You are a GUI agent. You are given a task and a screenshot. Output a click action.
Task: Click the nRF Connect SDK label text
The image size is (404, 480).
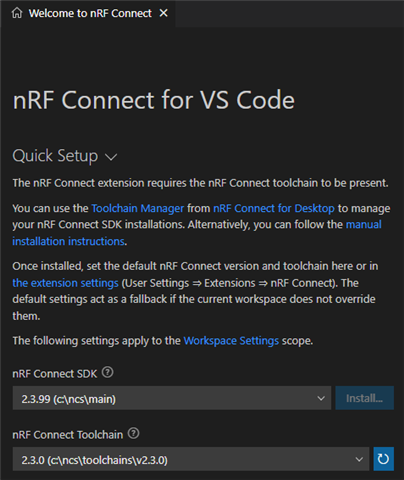click(55, 374)
